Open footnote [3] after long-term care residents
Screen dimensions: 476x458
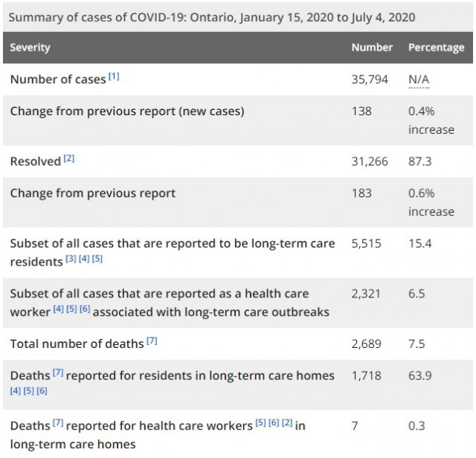[x=71, y=259]
